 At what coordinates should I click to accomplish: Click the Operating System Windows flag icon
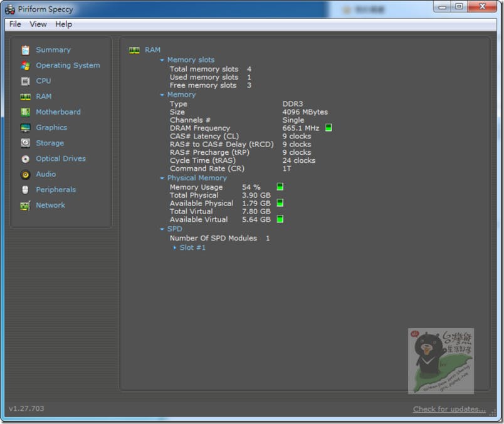click(26, 66)
